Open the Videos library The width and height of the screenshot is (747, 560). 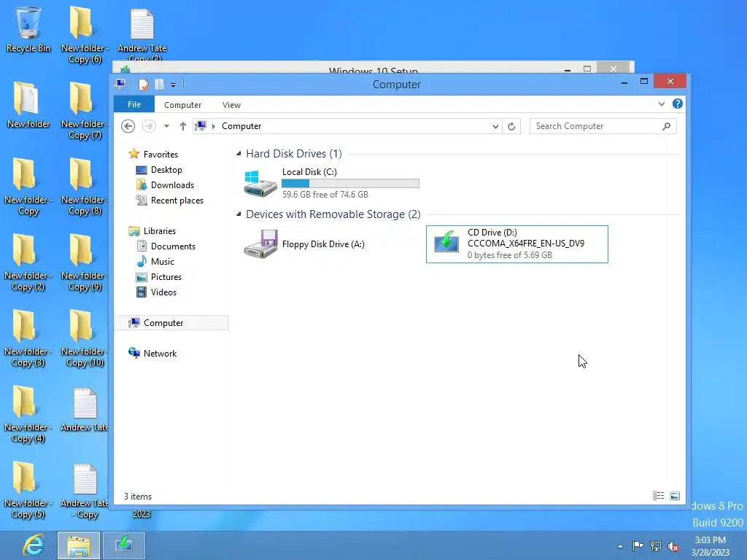163,292
